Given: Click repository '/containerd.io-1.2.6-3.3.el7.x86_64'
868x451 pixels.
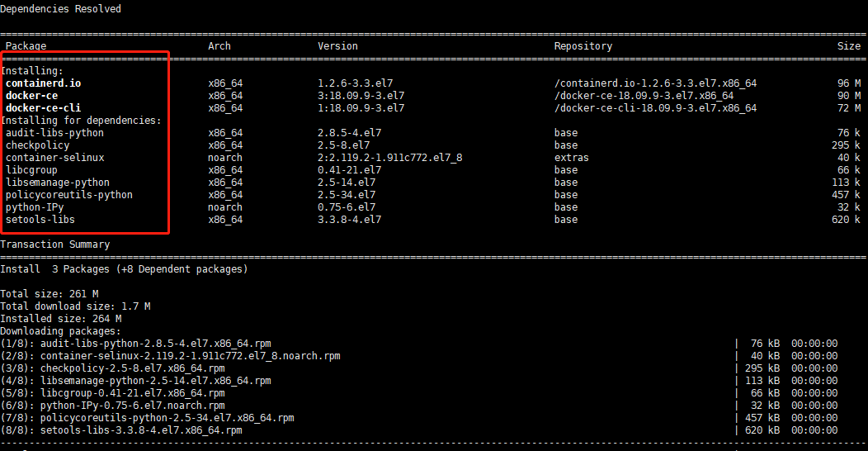Looking at the screenshot, I should [655, 83].
